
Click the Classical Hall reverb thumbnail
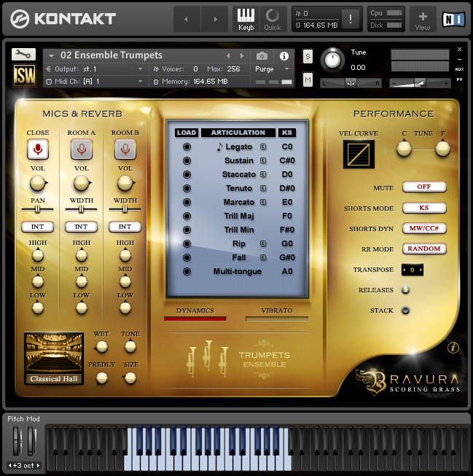click(54, 359)
